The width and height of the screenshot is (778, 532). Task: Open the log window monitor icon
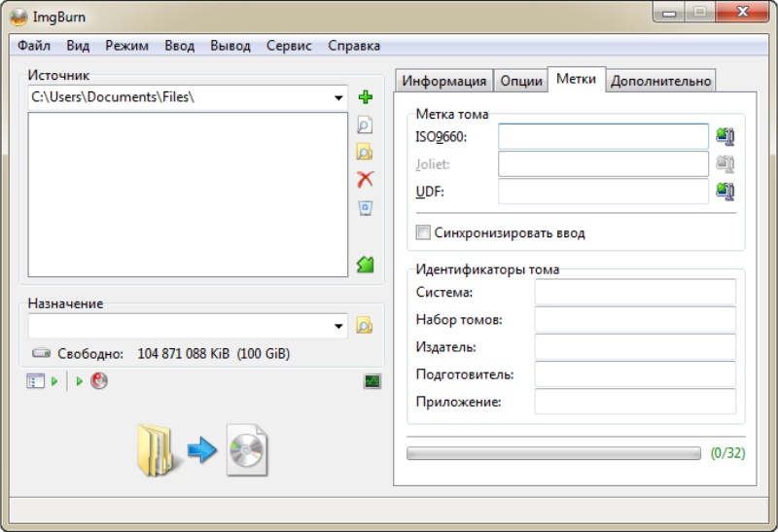click(x=372, y=381)
